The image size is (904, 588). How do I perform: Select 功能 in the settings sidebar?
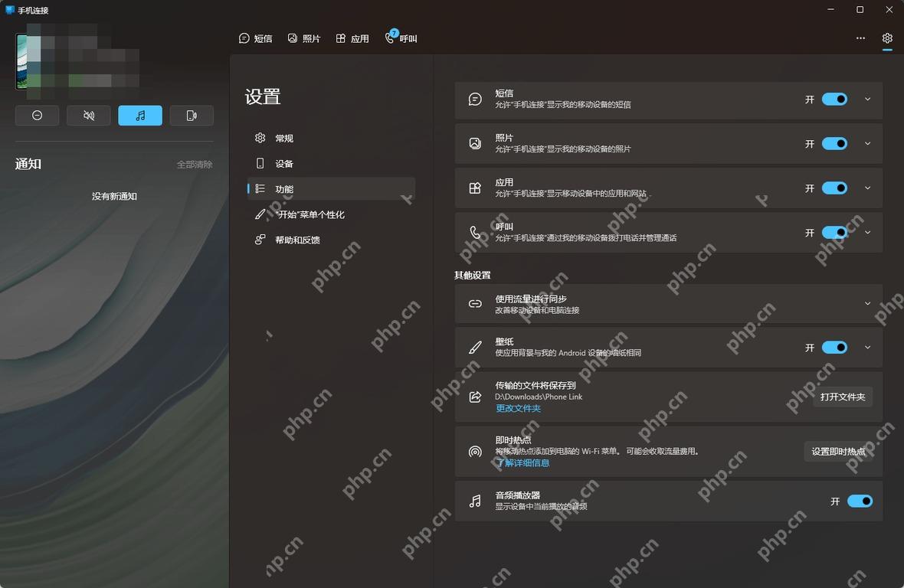331,189
